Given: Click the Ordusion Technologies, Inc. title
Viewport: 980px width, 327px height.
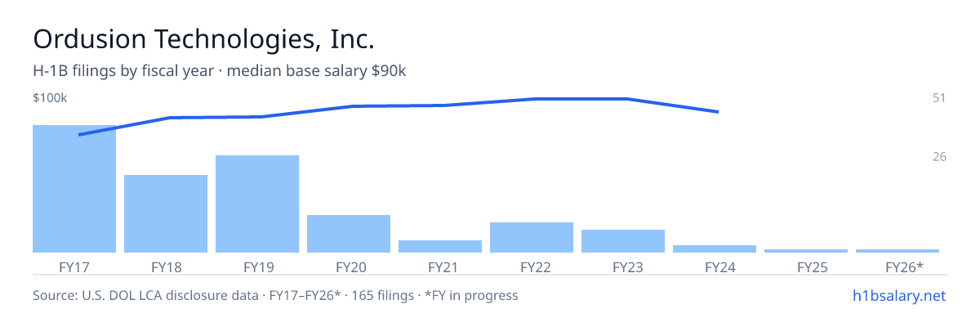Looking at the screenshot, I should coord(204,38).
